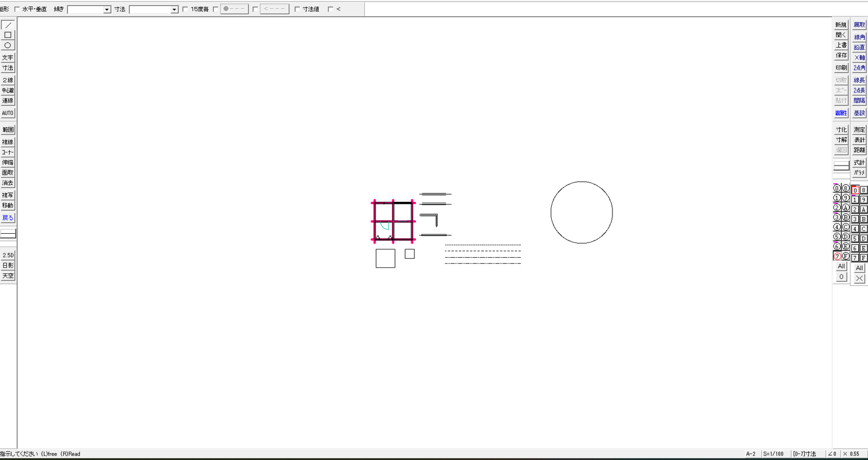Click the A-2 paper size indicator
Screen dimensions: 868x460
tap(751, 454)
